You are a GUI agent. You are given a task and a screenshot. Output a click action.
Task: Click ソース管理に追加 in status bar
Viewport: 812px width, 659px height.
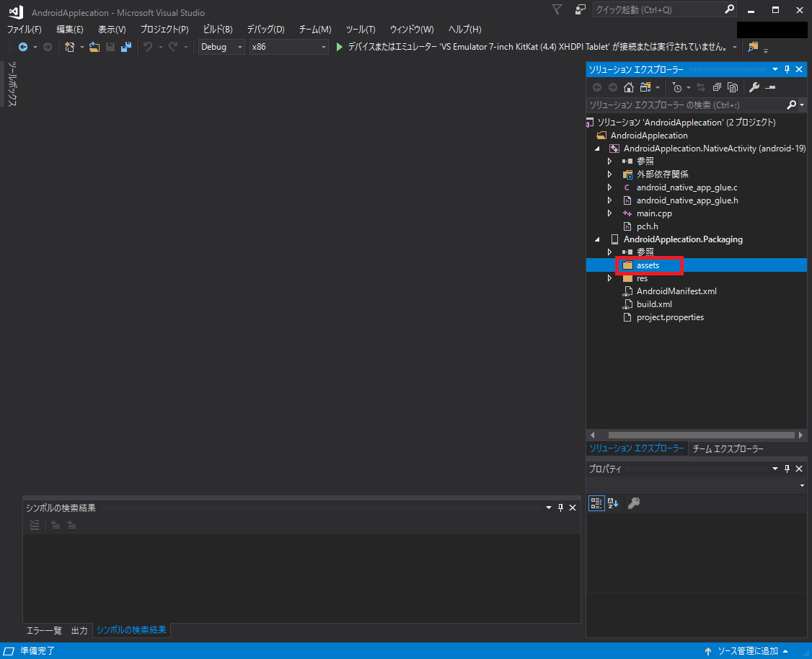(x=747, y=651)
